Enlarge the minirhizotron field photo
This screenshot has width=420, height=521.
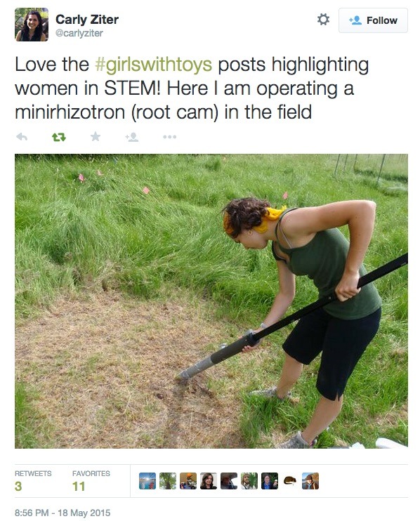tap(211, 301)
